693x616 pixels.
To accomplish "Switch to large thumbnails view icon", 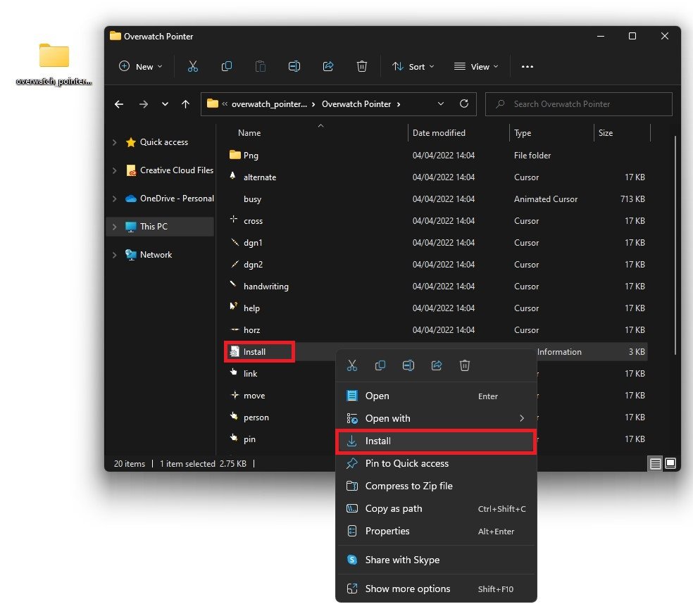I will point(670,463).
